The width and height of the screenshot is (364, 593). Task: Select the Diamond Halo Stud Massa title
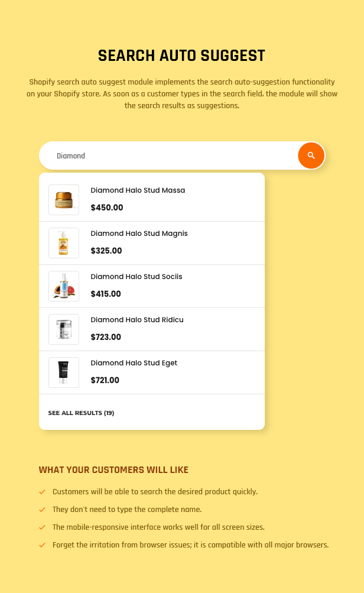[138, 190]
